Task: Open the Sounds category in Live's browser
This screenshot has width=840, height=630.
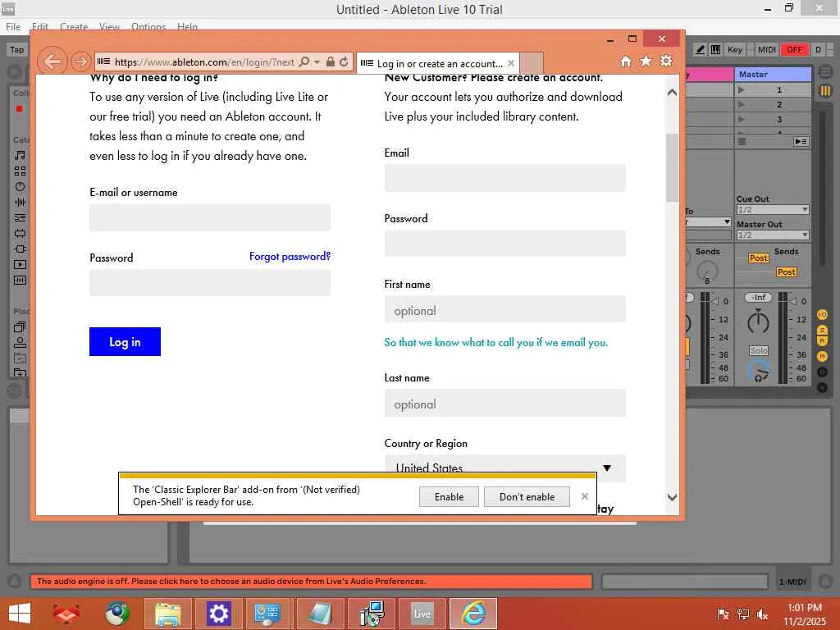Action: point(20,155)
